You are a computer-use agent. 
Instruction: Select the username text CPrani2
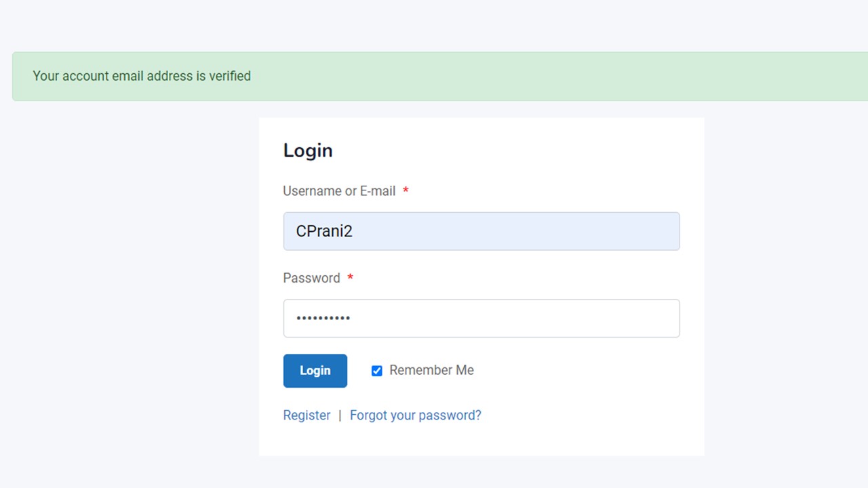[323, 231]
